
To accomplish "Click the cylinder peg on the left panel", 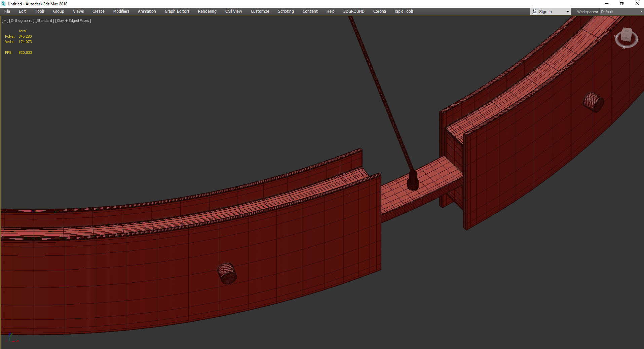I will [x=227, y=273].
